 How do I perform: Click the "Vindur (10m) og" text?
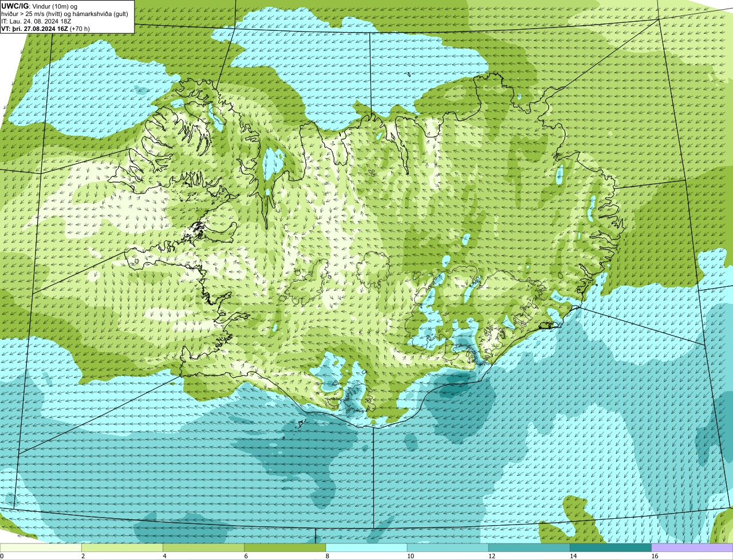[54, 6]
